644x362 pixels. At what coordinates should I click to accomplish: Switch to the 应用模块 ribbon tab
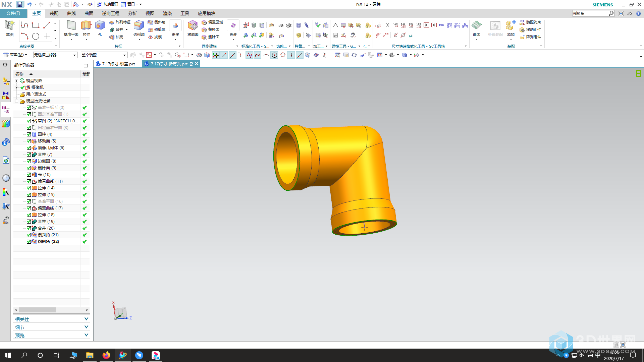(x=207, y=13)
